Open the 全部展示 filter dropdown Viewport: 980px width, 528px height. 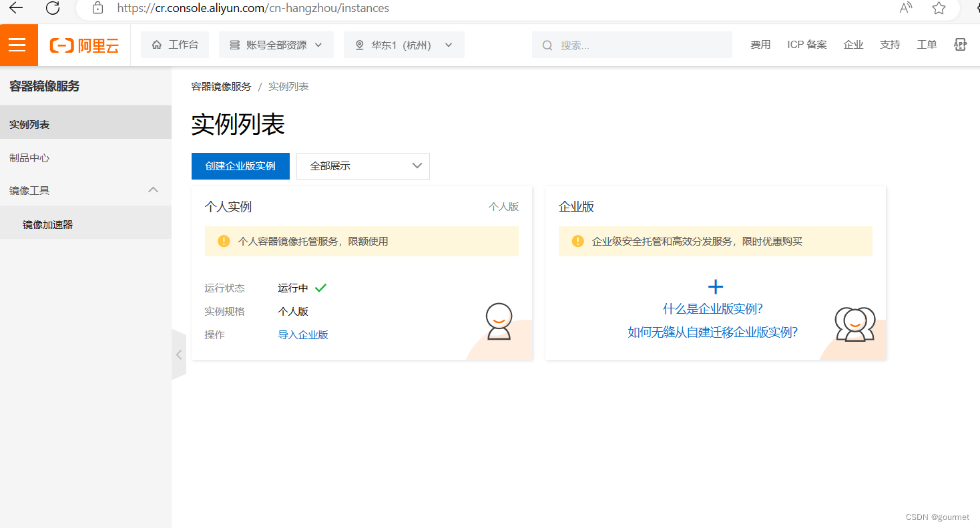362,166
